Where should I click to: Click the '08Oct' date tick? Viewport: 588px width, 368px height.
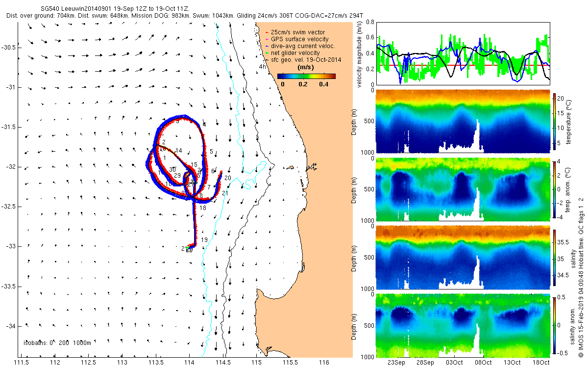pos(483,362)
